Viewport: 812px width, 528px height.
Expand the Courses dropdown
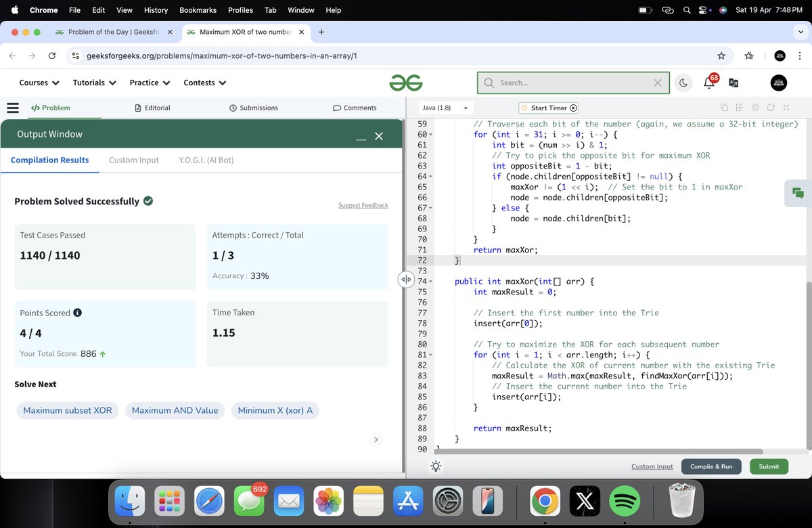pyautogui.click(x=39, y=83)
